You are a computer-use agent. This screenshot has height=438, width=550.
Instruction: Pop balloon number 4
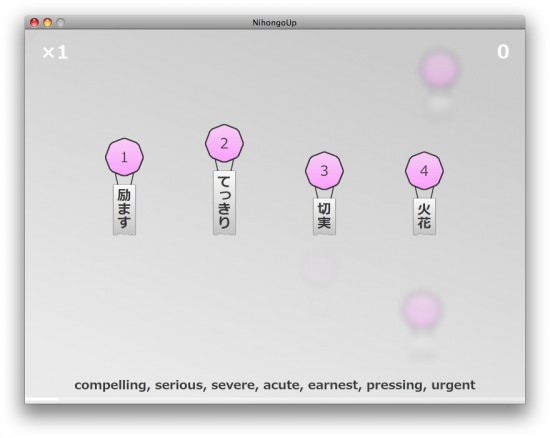(424, 171)
